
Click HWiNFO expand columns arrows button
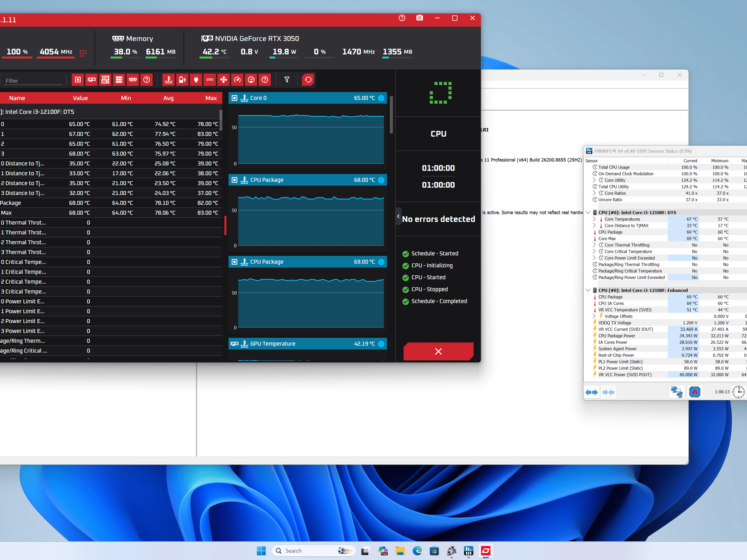coord(592,392)
